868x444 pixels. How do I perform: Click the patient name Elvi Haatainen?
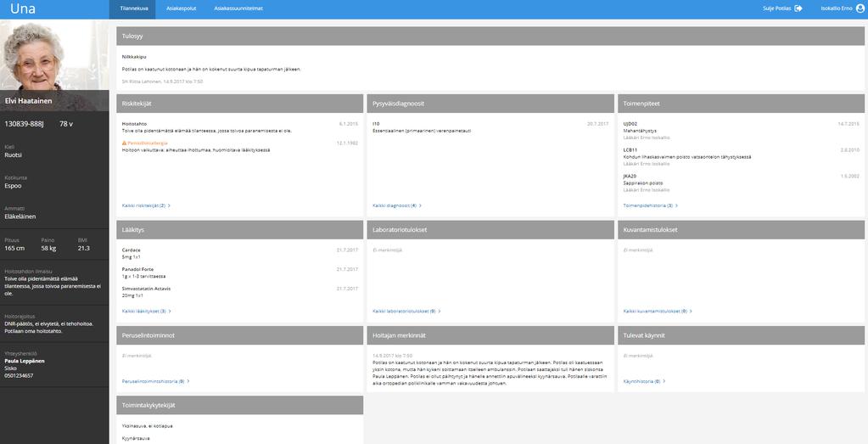[28, 101]
